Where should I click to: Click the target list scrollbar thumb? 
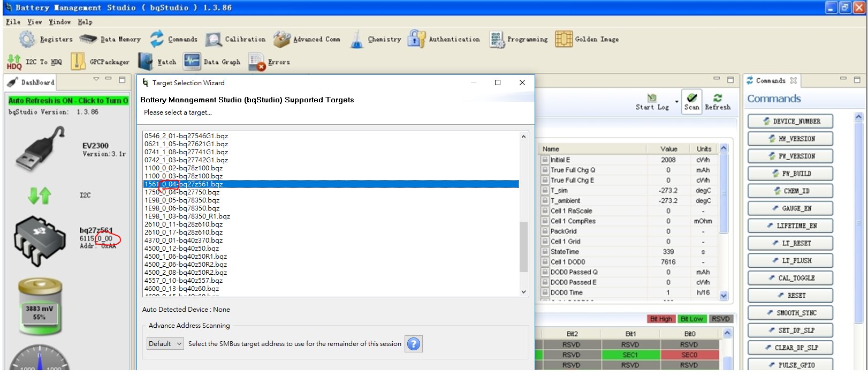(x=523, y=246)
